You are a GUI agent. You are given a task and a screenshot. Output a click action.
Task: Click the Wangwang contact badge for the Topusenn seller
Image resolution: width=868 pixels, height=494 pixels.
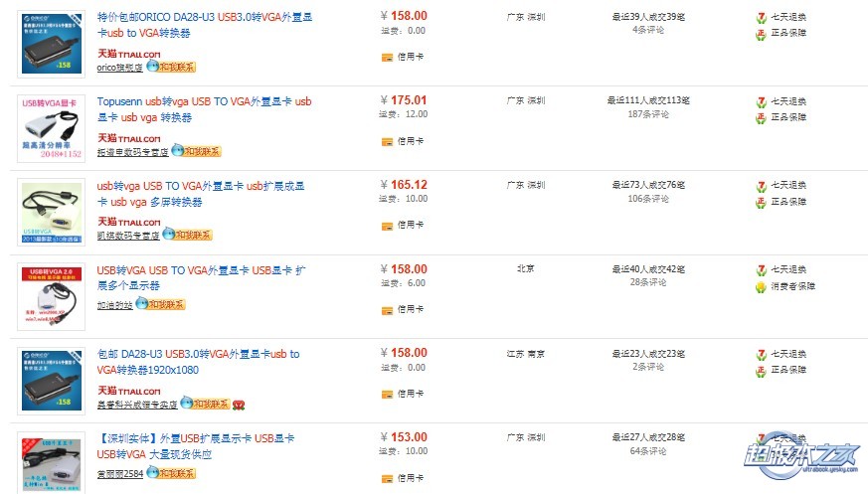[197, 151]
